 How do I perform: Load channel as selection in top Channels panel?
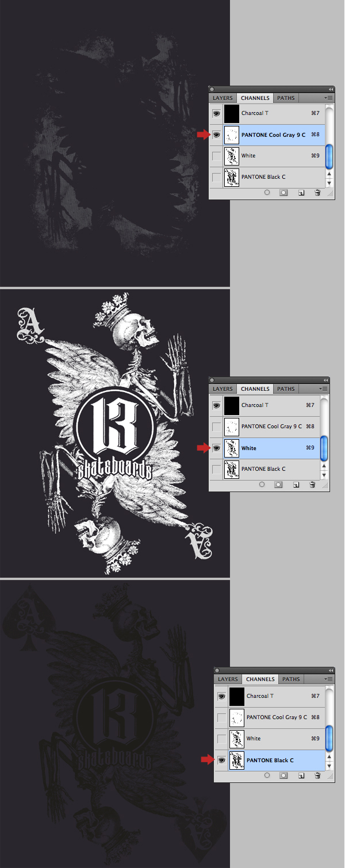click(267, 193)
